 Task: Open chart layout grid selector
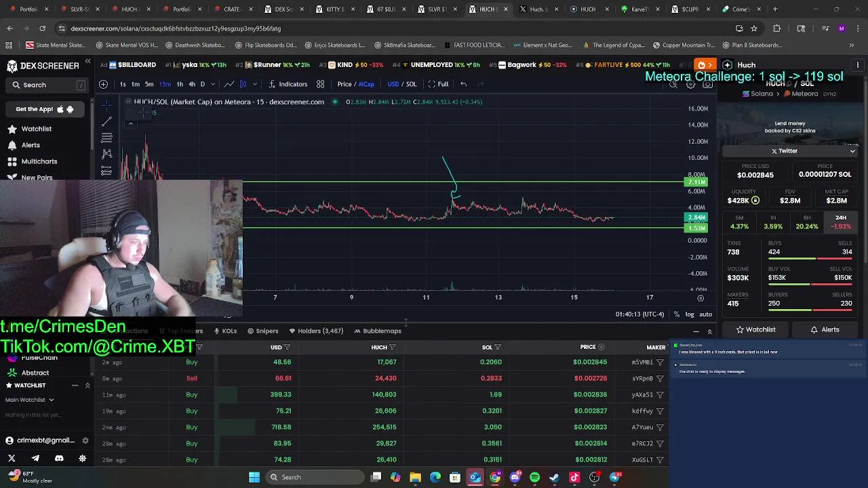pyautogui.click(x=320, y=84)
